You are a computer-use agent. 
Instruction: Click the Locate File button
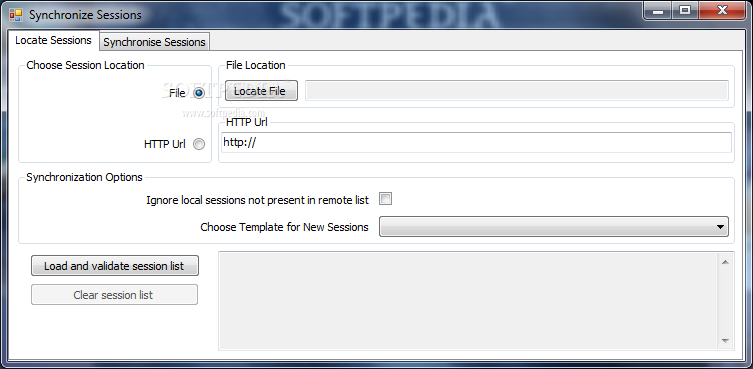[261, 91]
